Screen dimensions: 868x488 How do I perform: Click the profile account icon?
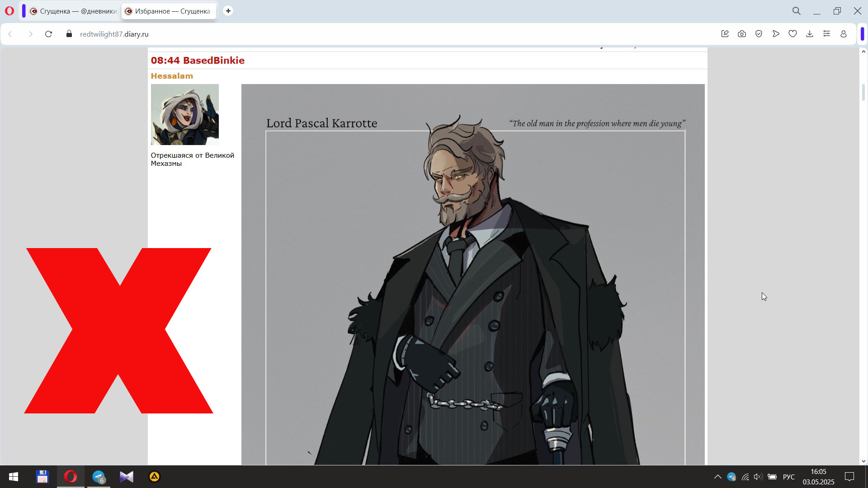click(x=844, y=34)
